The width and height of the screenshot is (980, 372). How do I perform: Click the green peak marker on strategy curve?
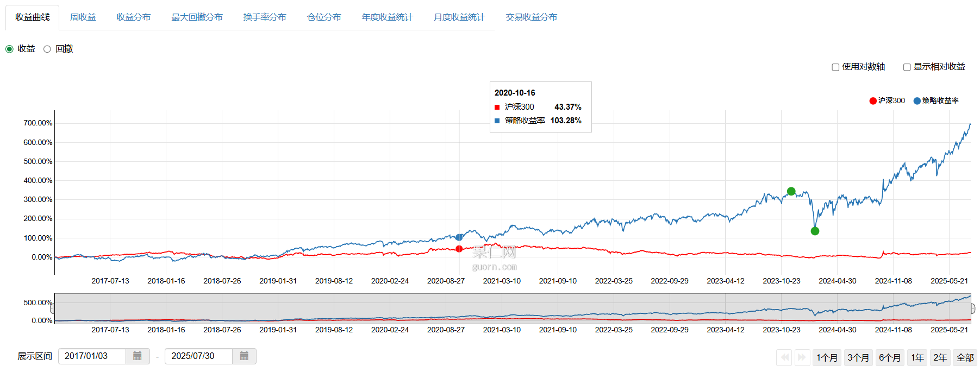click(x=791, y=191)
